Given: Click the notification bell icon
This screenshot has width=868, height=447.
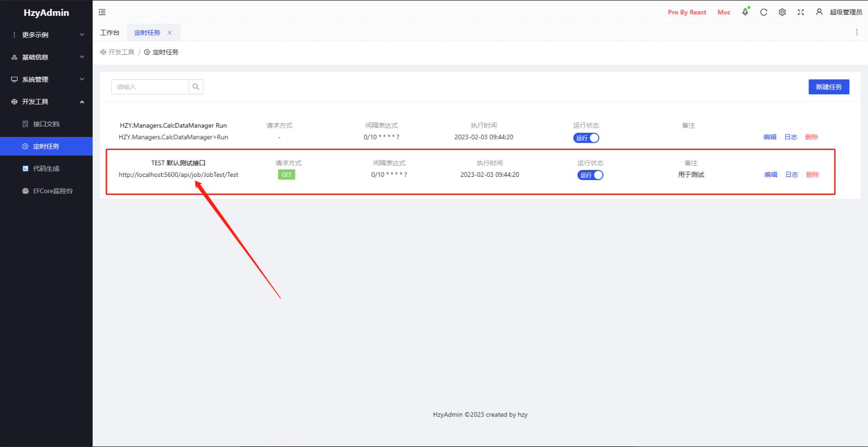Looking at the screenshot, I should coord(745,12).
